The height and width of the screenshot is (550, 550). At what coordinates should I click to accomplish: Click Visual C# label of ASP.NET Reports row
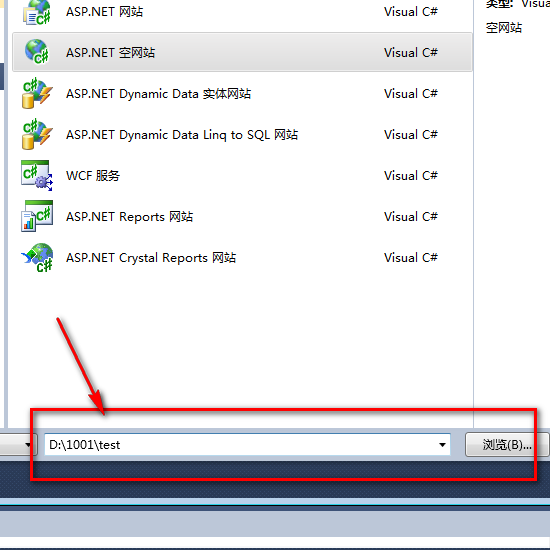(411, 217)
